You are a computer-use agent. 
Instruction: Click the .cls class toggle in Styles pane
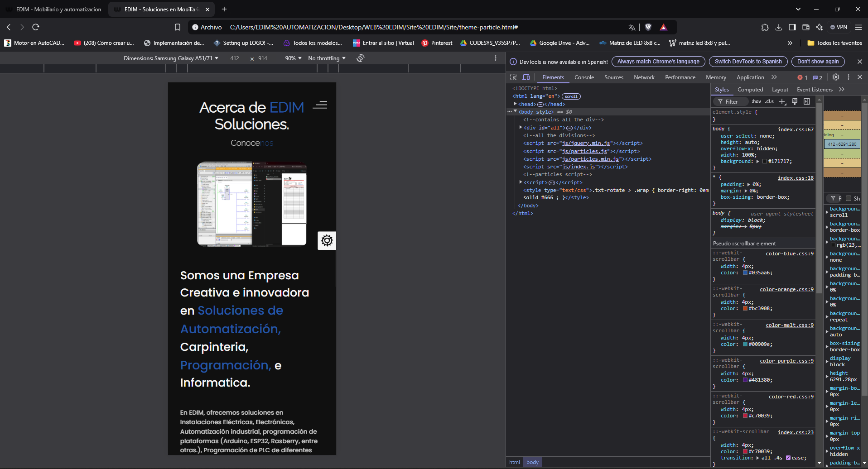click(x=770, y=101)
